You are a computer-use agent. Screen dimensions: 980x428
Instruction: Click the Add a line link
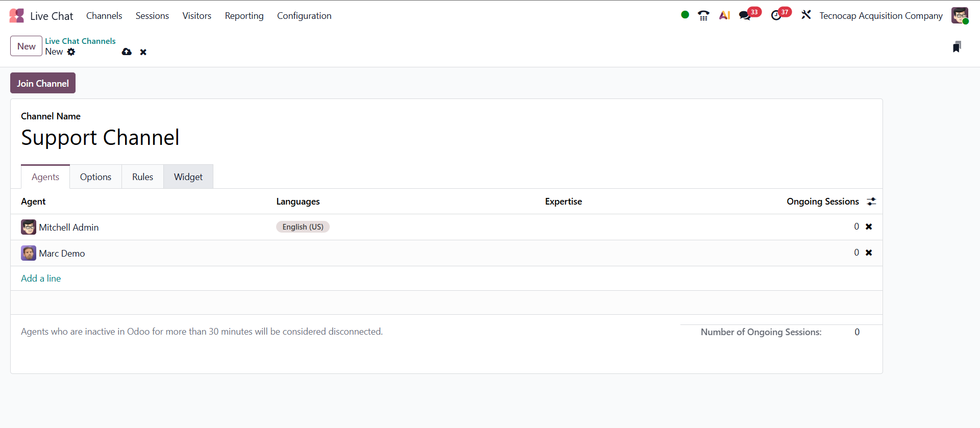point(41,279)
